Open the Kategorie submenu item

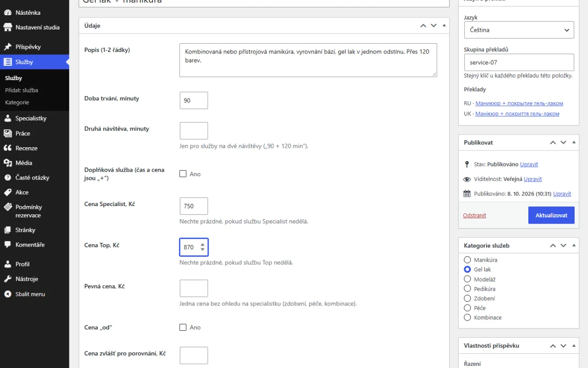coord(17,103)
